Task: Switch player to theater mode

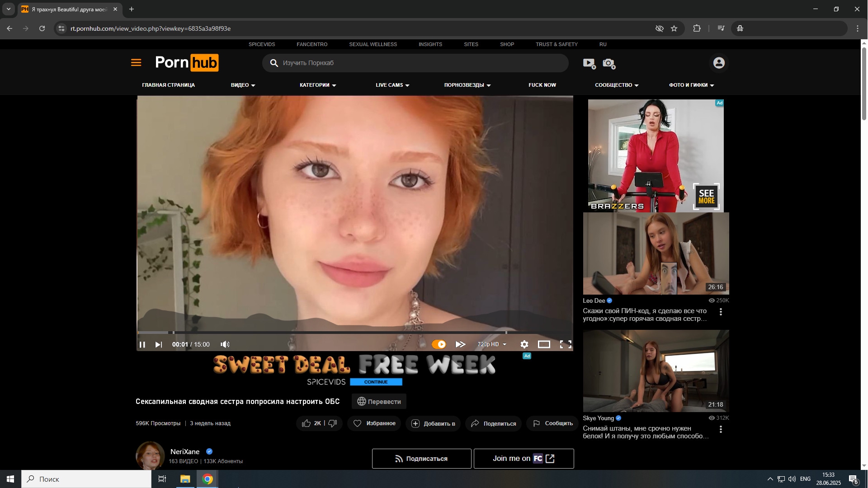Action: point(544,345)
